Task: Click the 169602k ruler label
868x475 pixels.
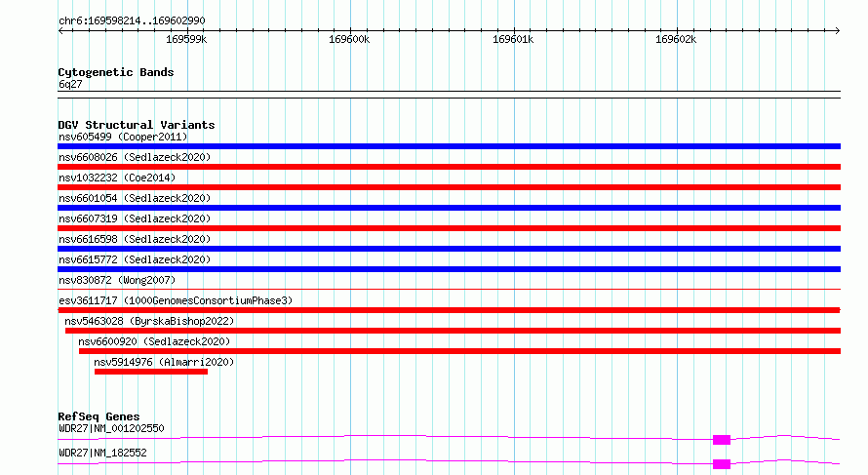Action: pyautogui.click(x=676, y=39)
